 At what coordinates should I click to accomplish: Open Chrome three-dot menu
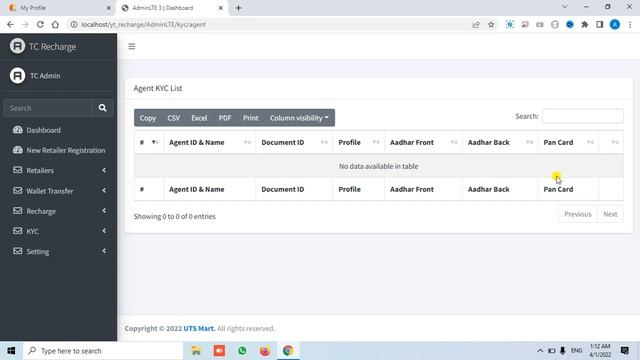(x=630, y=24)
